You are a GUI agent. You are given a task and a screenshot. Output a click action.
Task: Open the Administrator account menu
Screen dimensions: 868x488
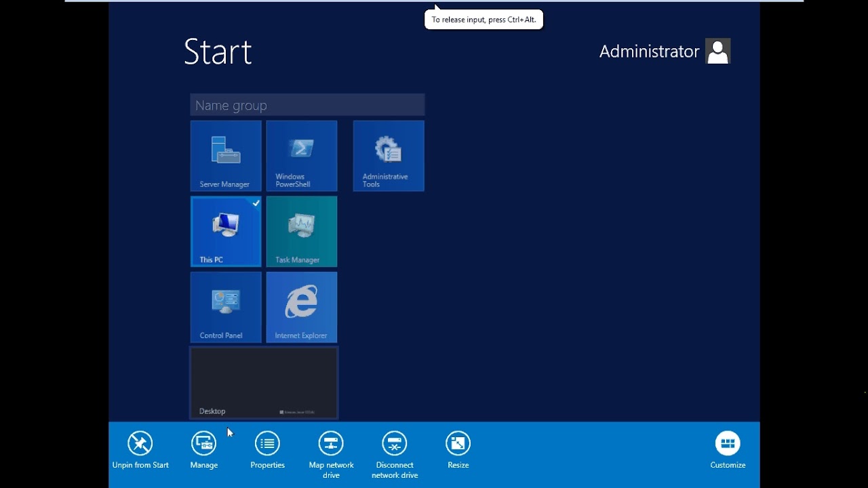665,52
